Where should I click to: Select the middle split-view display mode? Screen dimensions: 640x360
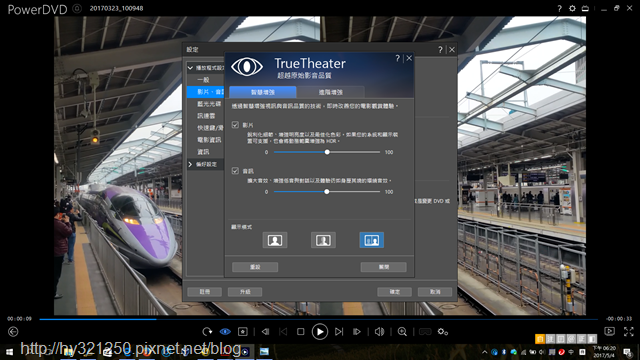tap(323, 240)
